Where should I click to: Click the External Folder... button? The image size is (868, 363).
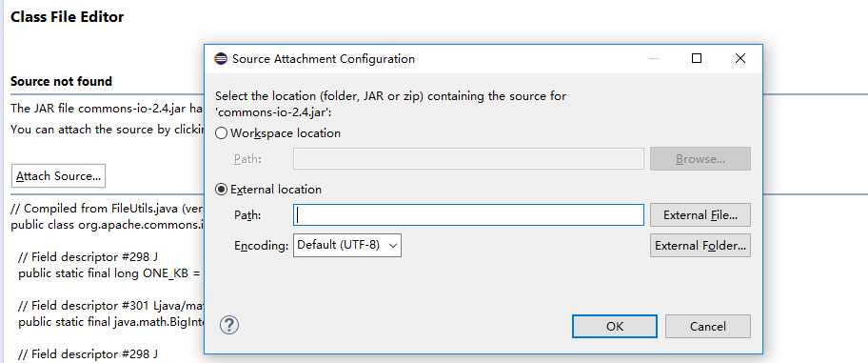pos(700,245)
